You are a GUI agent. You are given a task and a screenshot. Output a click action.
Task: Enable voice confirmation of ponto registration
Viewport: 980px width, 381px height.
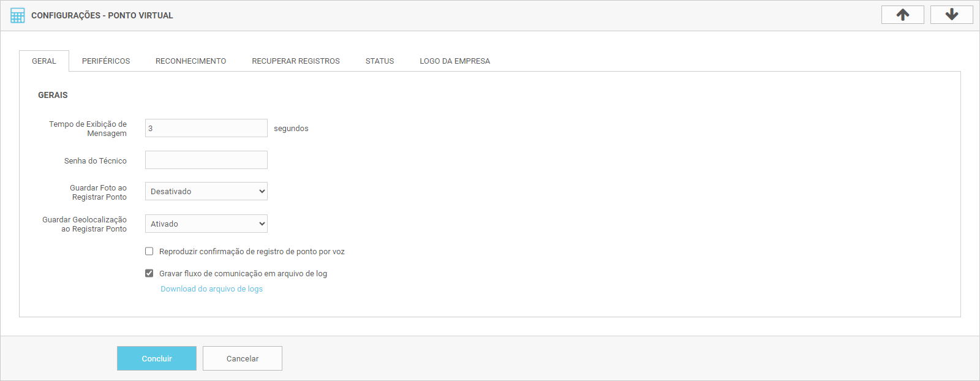[149, 251]
